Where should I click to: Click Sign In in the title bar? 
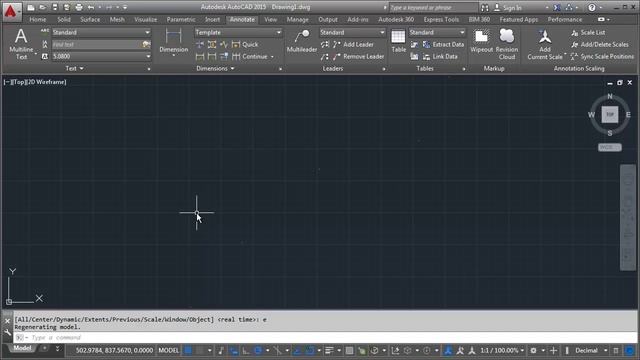coord(507,7)
